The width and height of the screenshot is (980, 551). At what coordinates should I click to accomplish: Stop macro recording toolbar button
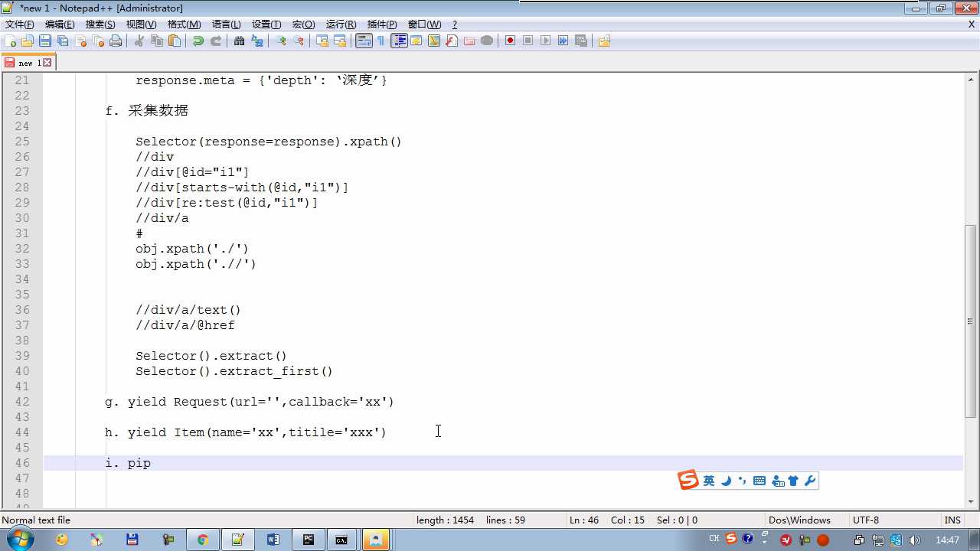pos(528,41)
